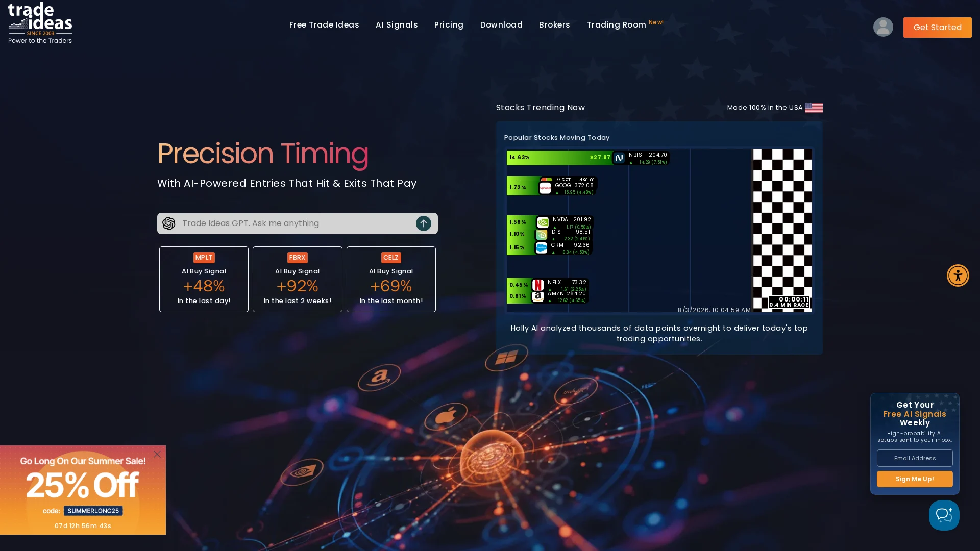Viewport: 980px width, 551px height.
Task: Click the NBIS 14.63% green race bar
Action: [559, 158]
